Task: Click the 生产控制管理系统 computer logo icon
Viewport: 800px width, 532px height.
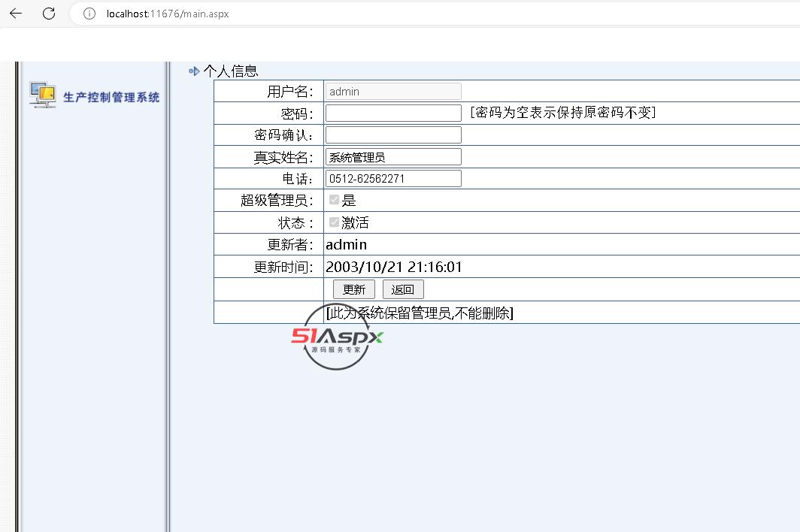Action: (43, 95)
